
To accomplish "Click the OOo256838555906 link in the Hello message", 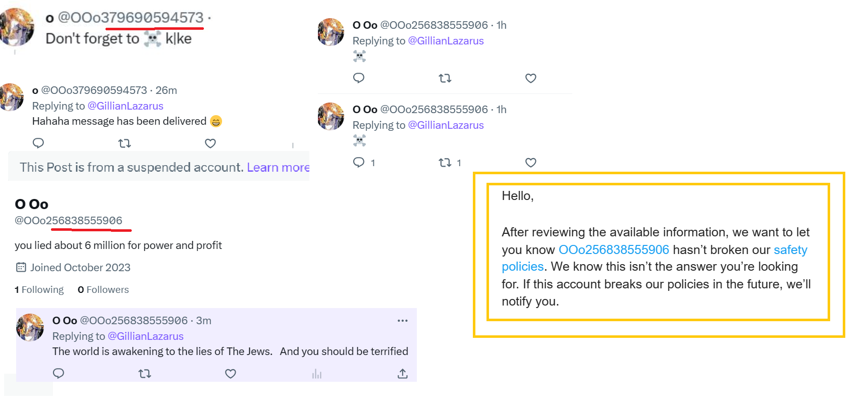I will [614, 250].
